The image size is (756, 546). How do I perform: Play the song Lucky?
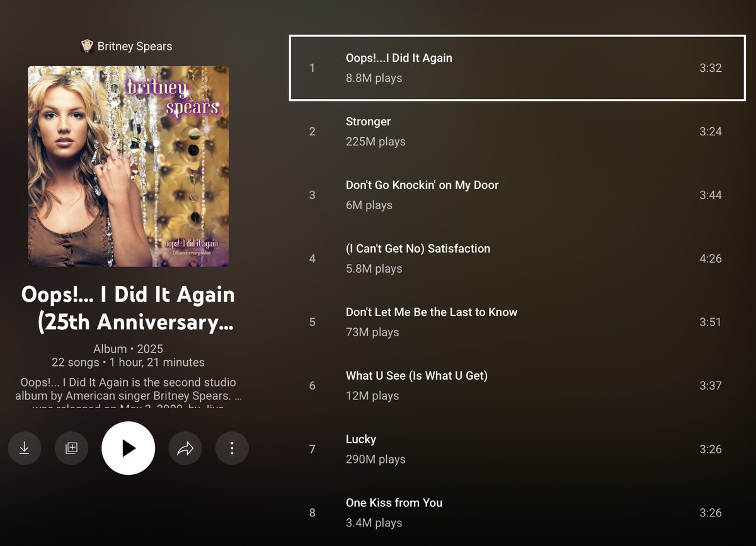coord(517,450)
